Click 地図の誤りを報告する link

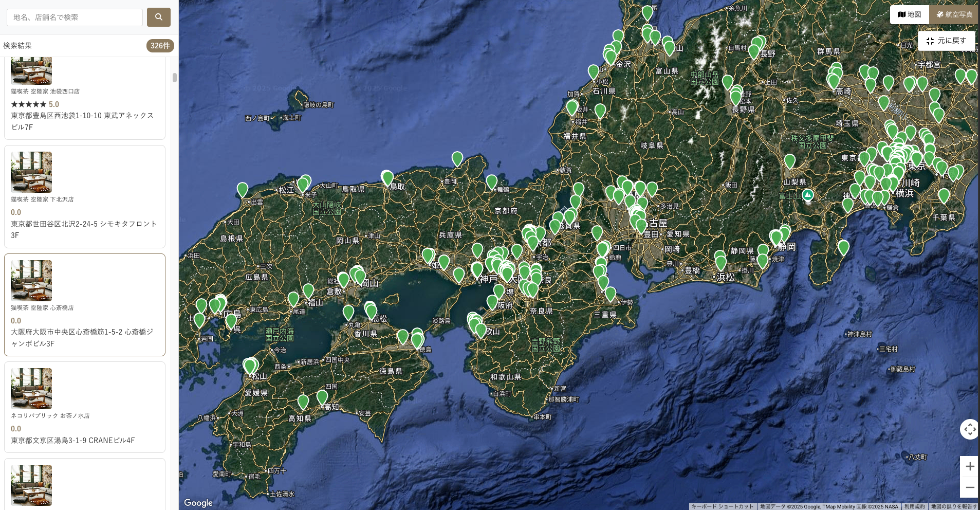pyautogui.click(x=953, y=506)
